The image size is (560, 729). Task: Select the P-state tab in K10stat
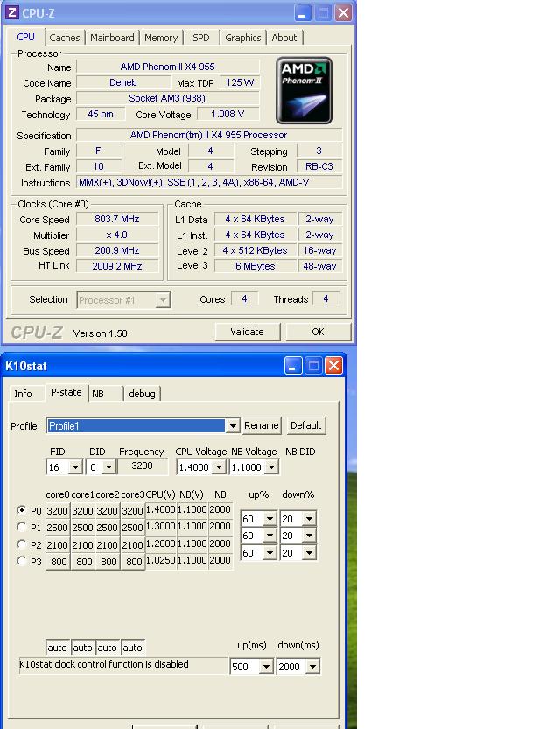pyautogui.click(x=66, y=392)
